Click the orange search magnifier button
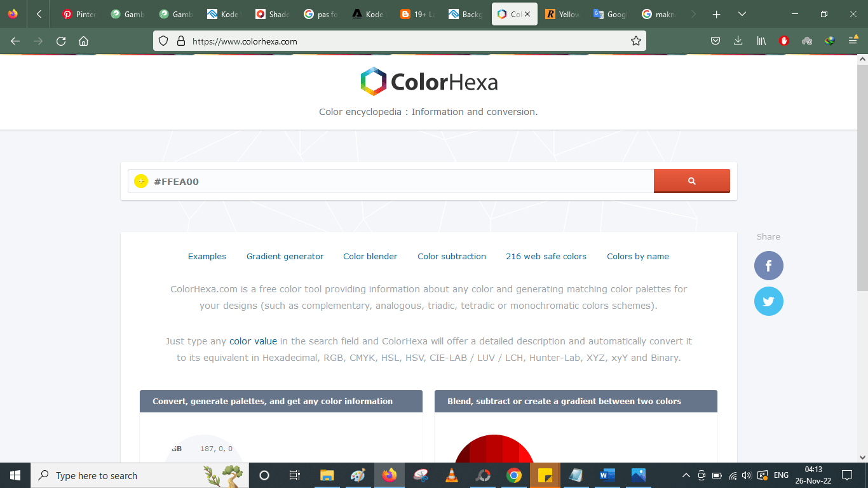Image resolution: width=868 pixels, height=488 pixels. 691,181
